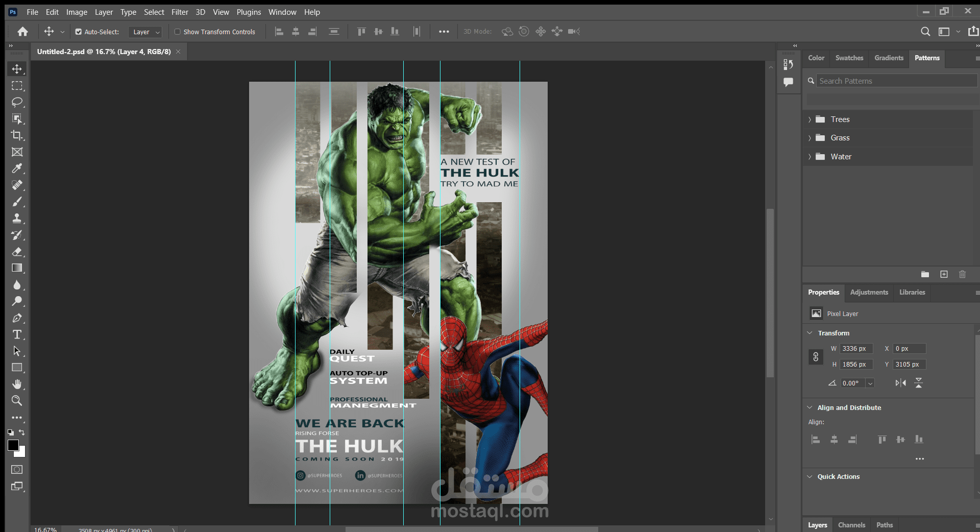The width and height of the screenshot is (980, 532).
Task: Click the background color swatch
Action: pyautogui.click(x=22, y=453)
